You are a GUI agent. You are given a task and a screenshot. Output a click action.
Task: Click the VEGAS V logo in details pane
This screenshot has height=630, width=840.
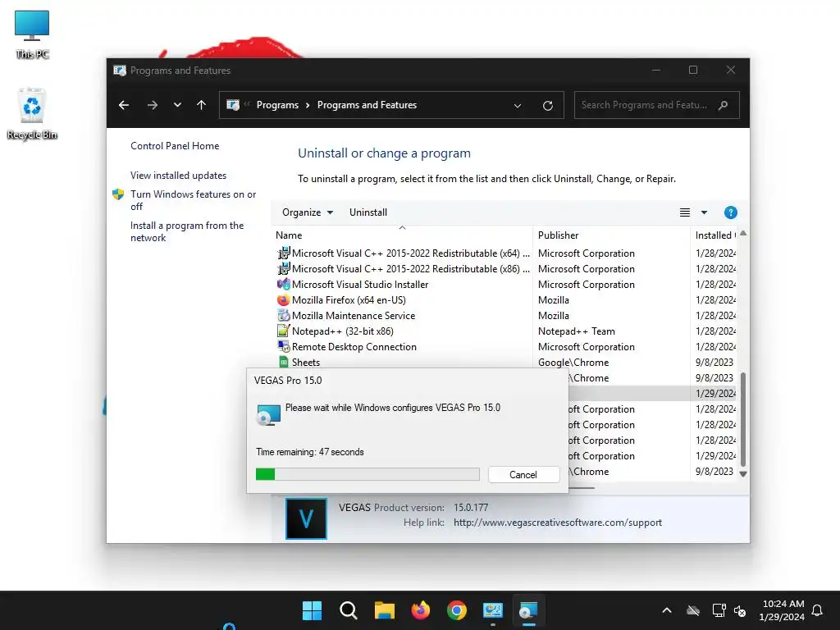tap(306, 518)
